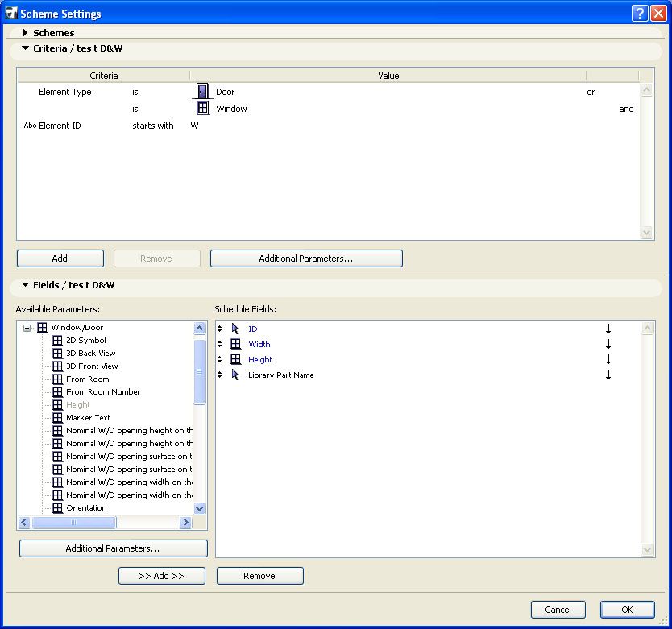Click the reorder handle of Height field
The height and width of the screenshot is (629, 672).
219,359
